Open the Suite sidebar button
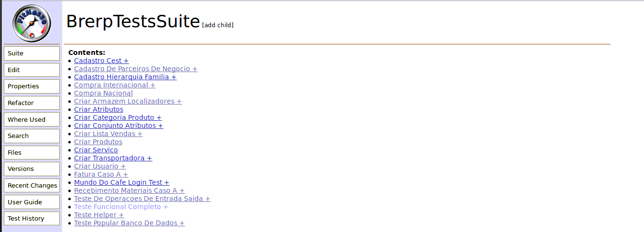The image size is (644, 232). tap(32, 53)
